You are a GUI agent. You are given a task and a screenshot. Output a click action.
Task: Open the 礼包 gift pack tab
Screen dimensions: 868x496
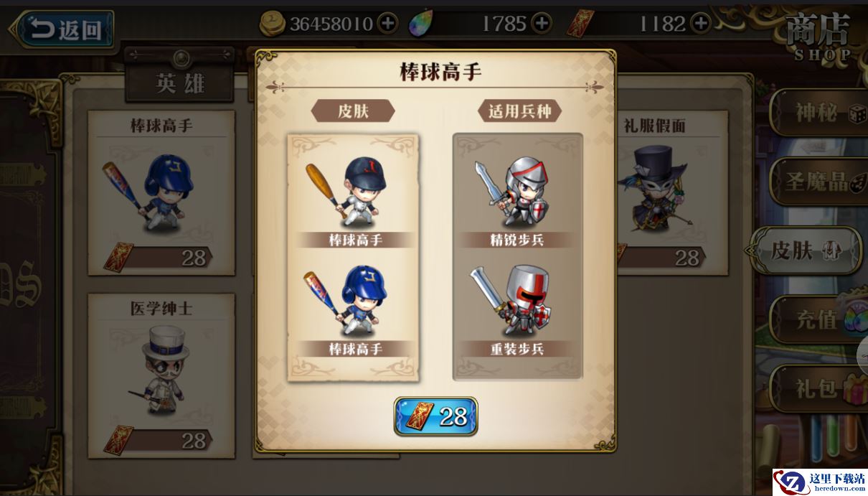click(x=818, y=388)
